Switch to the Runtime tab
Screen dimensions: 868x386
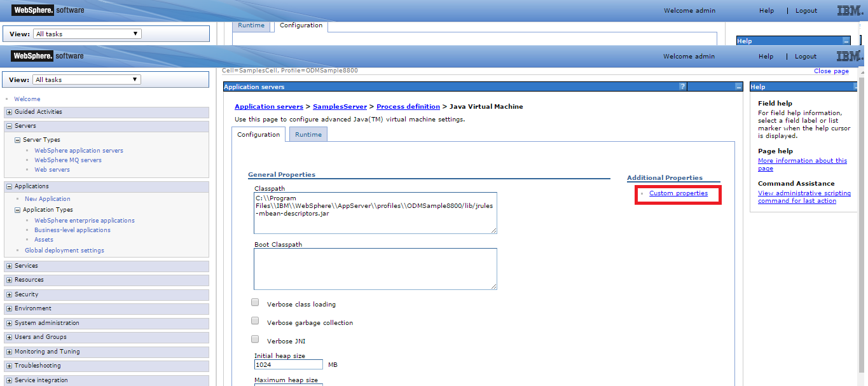coord(308,134)
